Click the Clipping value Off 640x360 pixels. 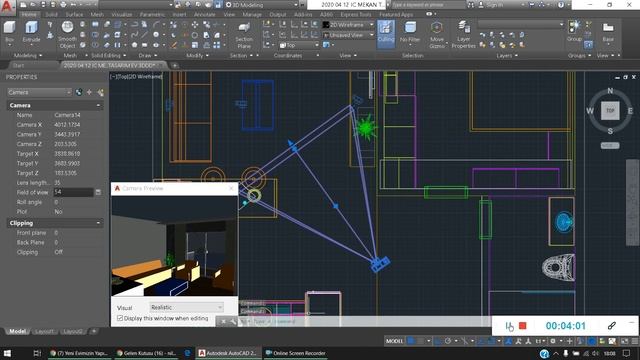tap(58, 252)
